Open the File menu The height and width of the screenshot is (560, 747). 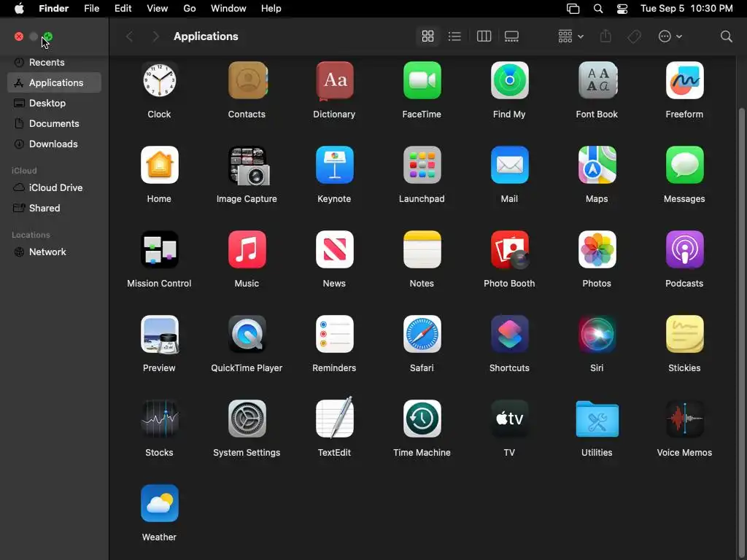91,9
